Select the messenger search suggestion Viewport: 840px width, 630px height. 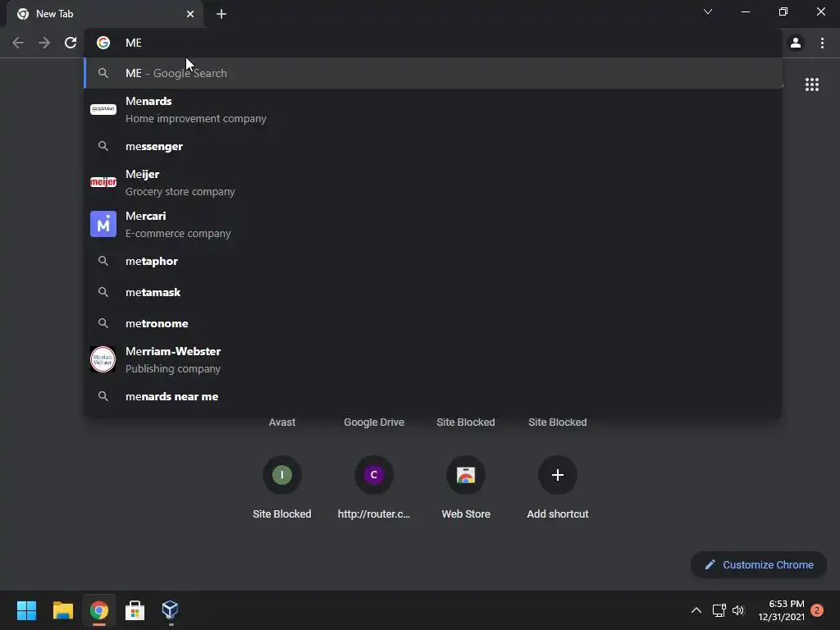(433, 146)
